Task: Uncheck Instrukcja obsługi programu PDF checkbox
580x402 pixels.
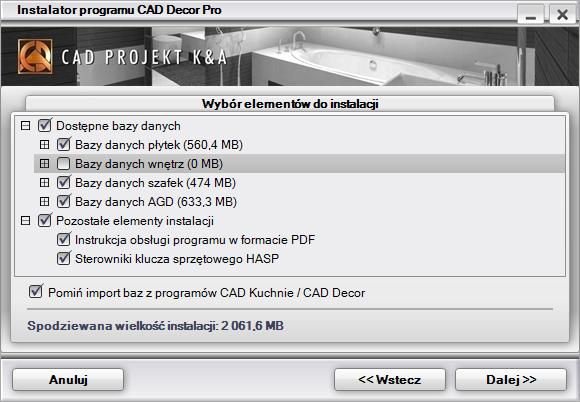Action: [x=64, y=239]
